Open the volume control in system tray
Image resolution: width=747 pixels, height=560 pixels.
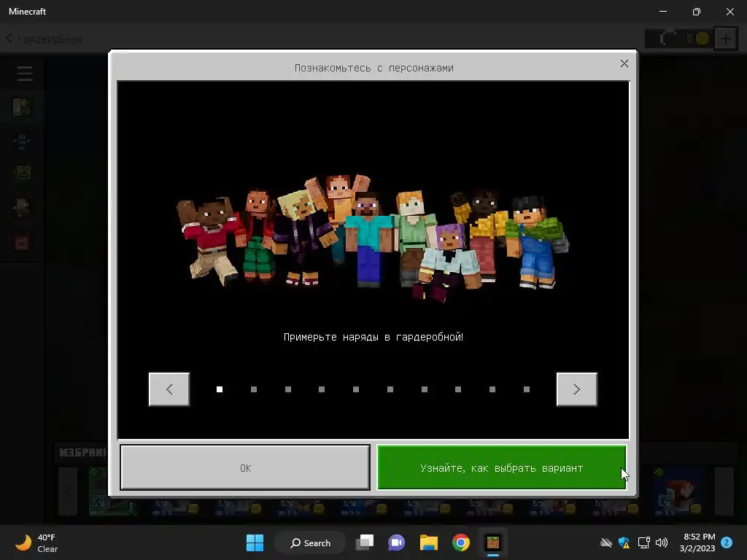662,542
